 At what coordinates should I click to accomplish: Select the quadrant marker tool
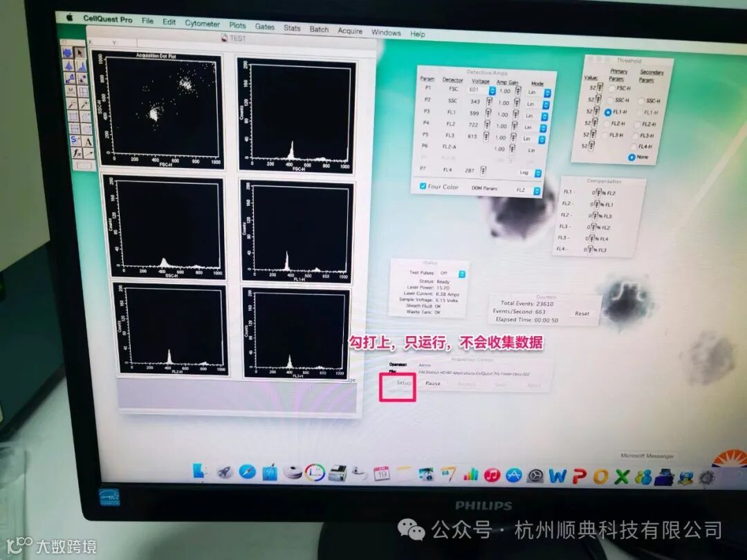(x=84, y=91)
